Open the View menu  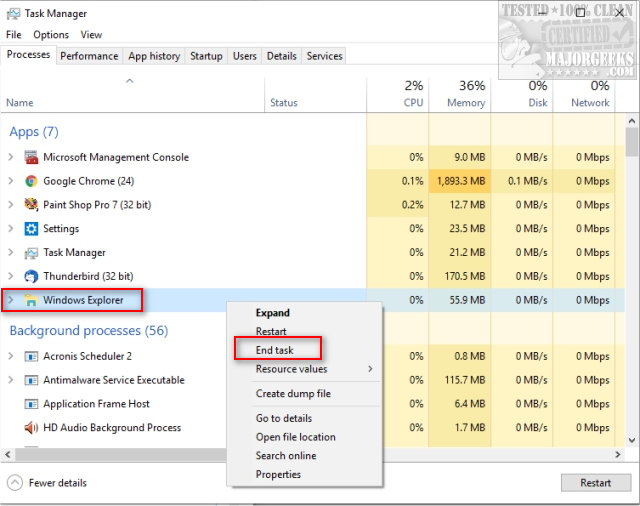click(x=91, y=35)
